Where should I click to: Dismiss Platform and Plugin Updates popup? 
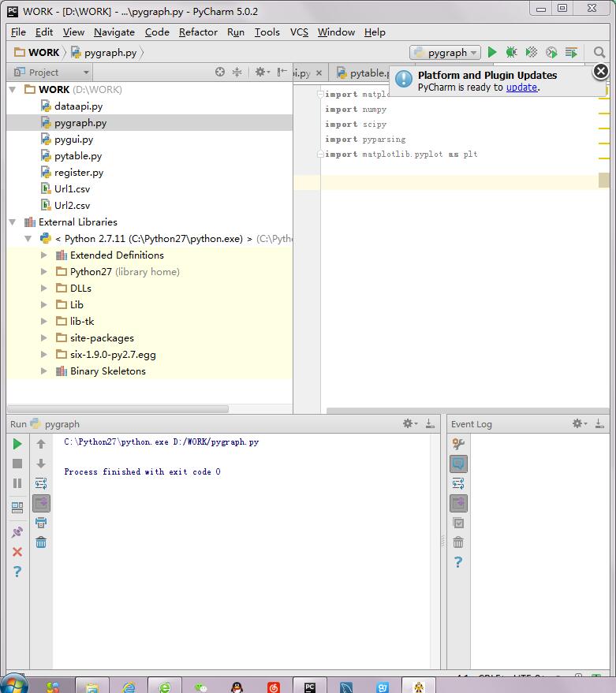(x=601, y=71)
